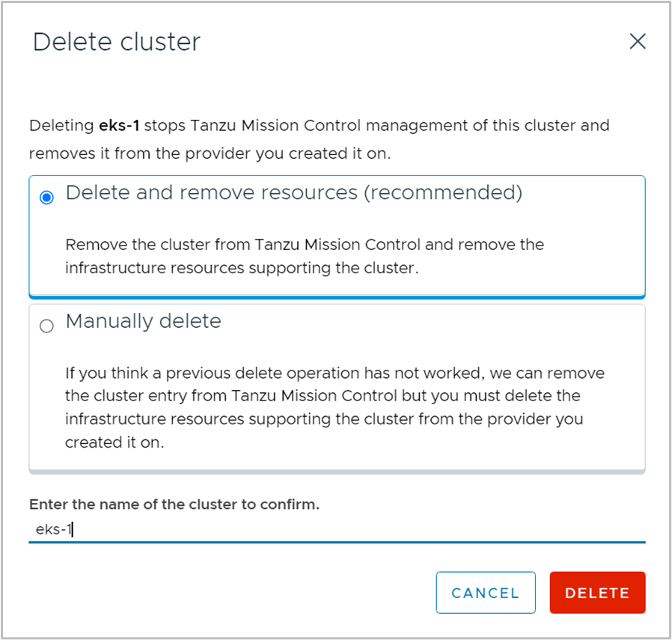This screenshot has width=672, height=640.
Task: Click the 'Delete cluster' dialog title
Action: coord(117,42)
